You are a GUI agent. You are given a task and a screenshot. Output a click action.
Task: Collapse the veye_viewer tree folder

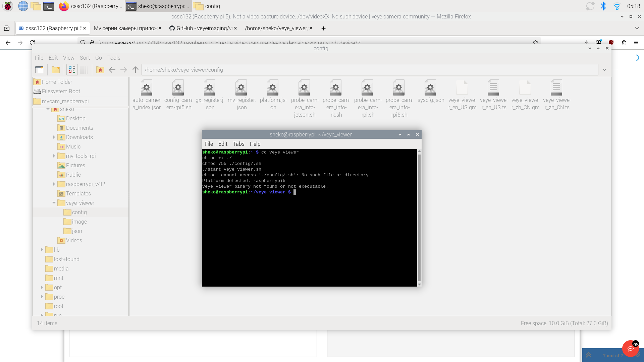click(54, 203)
